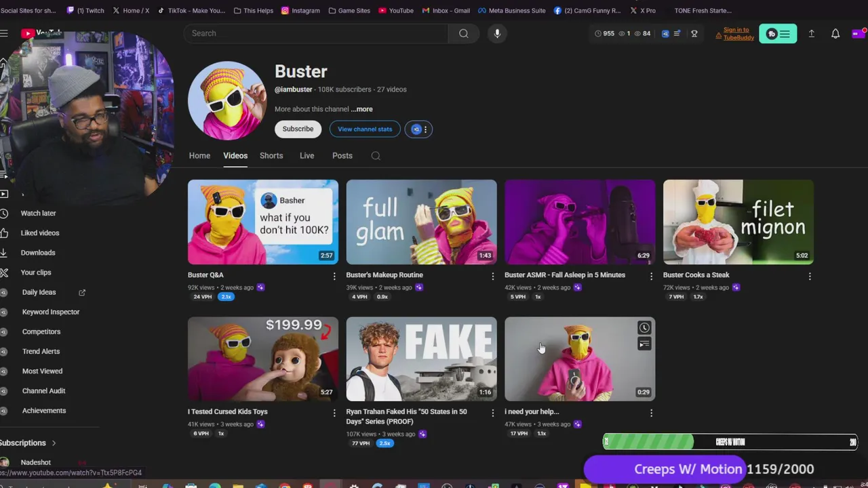Image resolution: width=868 pixels, height=488 pixels.
Task: Click the external link icon beside Daily Ideas
Action: click(x=82, y=292)
